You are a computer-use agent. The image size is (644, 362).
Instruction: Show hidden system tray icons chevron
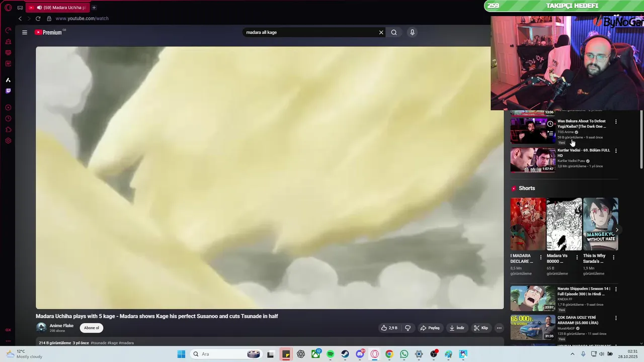coord(572,354)
